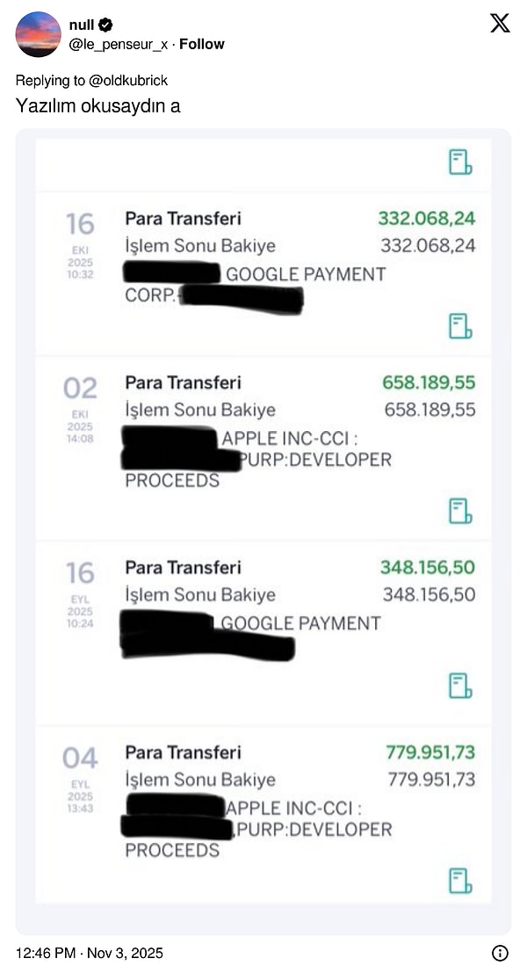527x980 pixels.
Task: Open the receipt icon for the Google Payment Corp transfer
Action: pos(458,326)
